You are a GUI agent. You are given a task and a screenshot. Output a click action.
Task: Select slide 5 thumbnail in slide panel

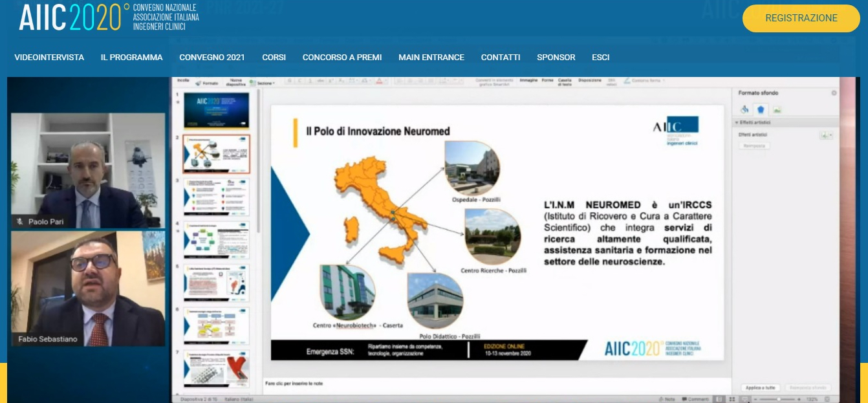[216, 283]
